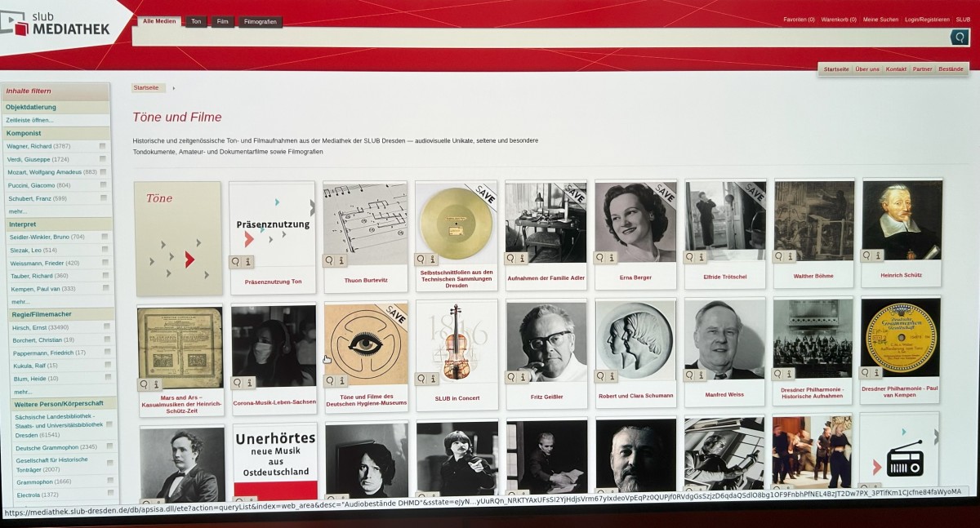The image size is (980, 528).
Task: Check the Deutsche Grammophon filter checkbox
Action: [x=109, y=446]
